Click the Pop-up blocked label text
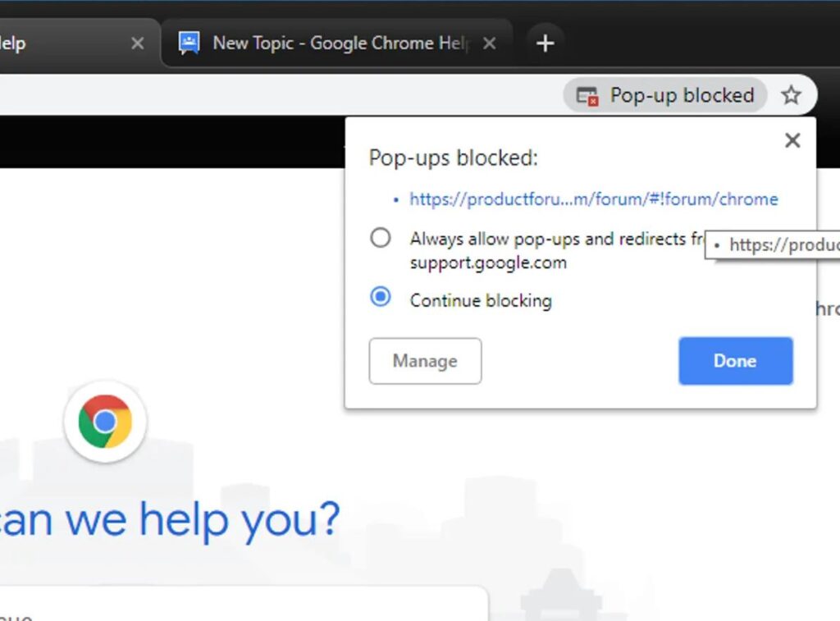This screenshot has width=840, height=621. pos(682,95)
